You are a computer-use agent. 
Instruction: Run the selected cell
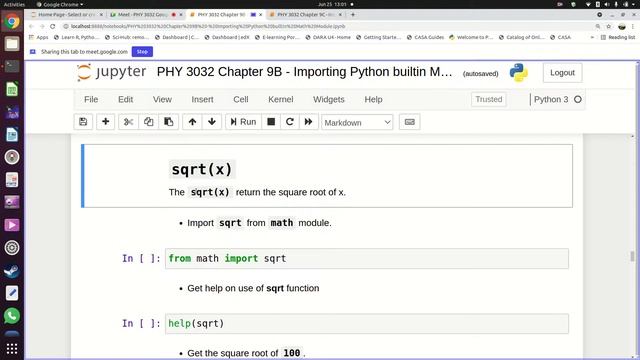[243, 122]
